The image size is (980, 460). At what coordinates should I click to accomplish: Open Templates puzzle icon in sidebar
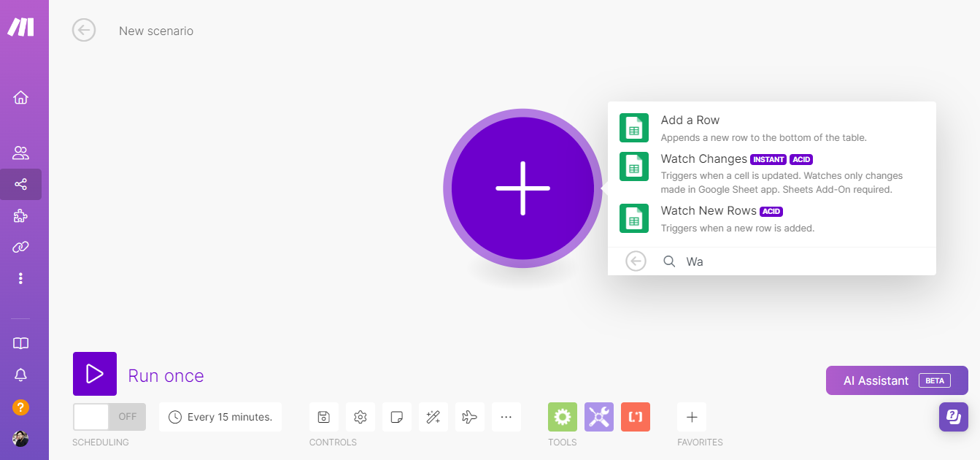(x=20, y=216)
